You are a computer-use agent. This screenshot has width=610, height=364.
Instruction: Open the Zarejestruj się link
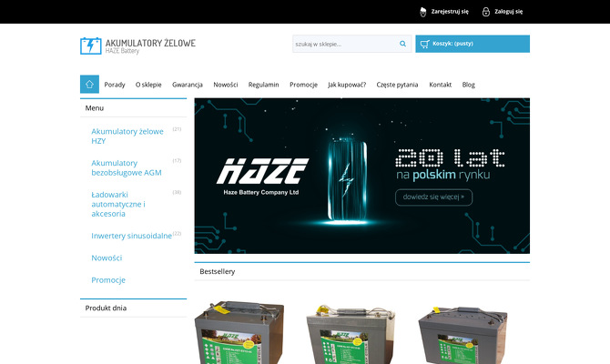coord(450,12)
